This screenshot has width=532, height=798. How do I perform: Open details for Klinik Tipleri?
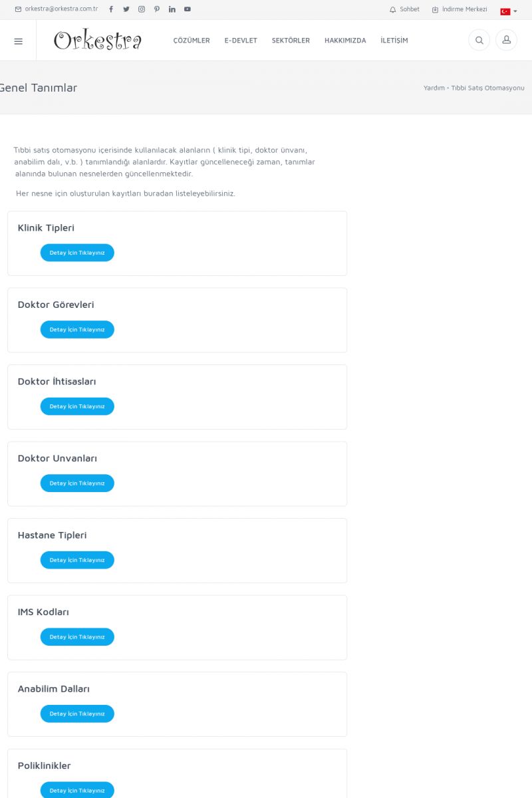[x=77, y=253]
